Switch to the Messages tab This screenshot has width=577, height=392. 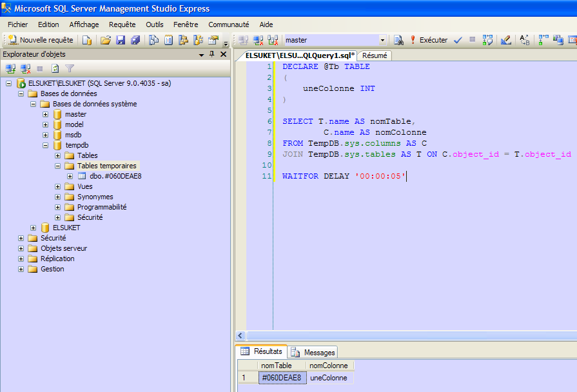click(x=314, y=353)
